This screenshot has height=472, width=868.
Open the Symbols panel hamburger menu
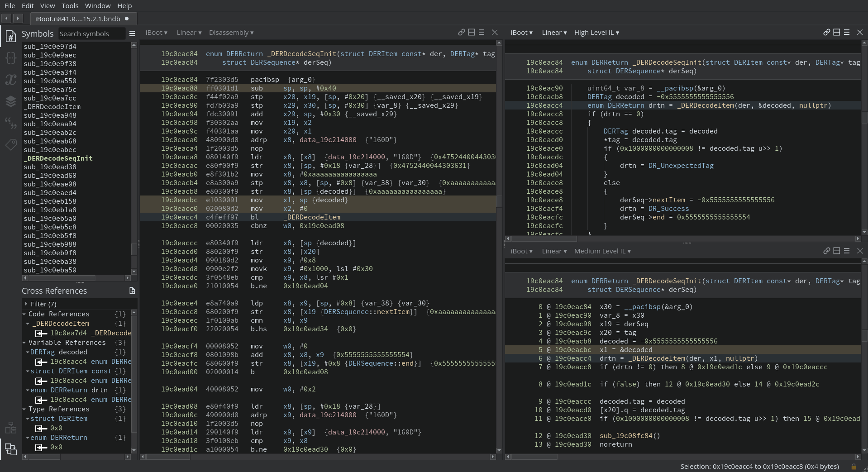[x=132, y=33]
